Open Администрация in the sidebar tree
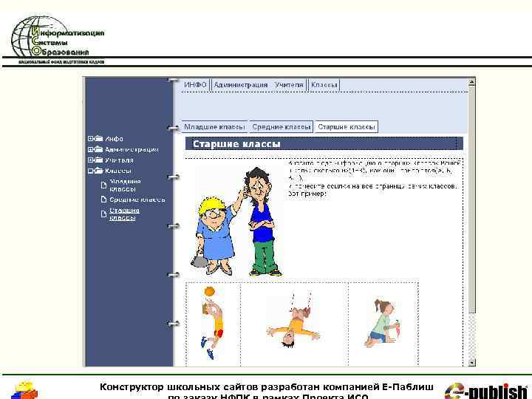 pyautogui.click(x=132, y=149)
